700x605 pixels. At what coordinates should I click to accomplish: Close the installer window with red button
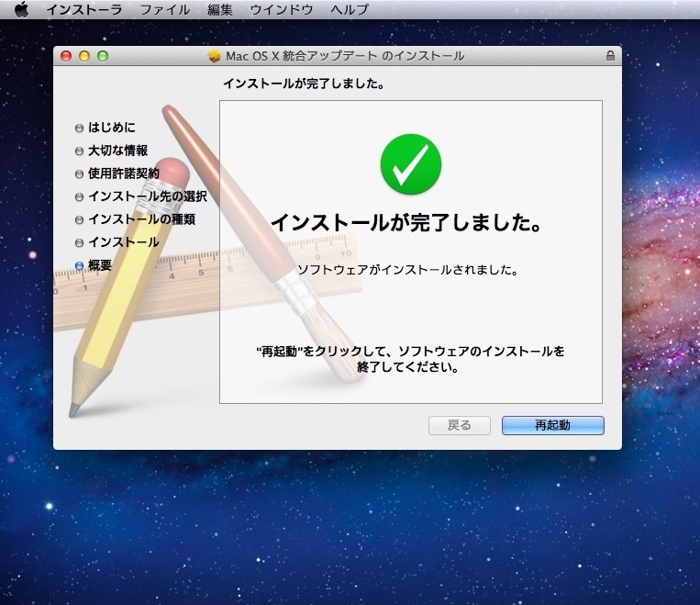[x=66, y=56]
